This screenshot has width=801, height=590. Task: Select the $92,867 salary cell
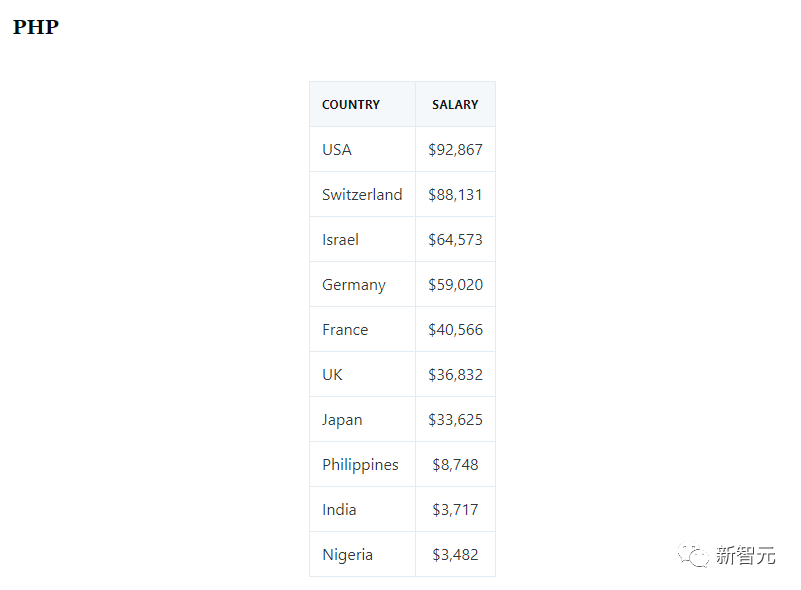click(x=455, y=150)
